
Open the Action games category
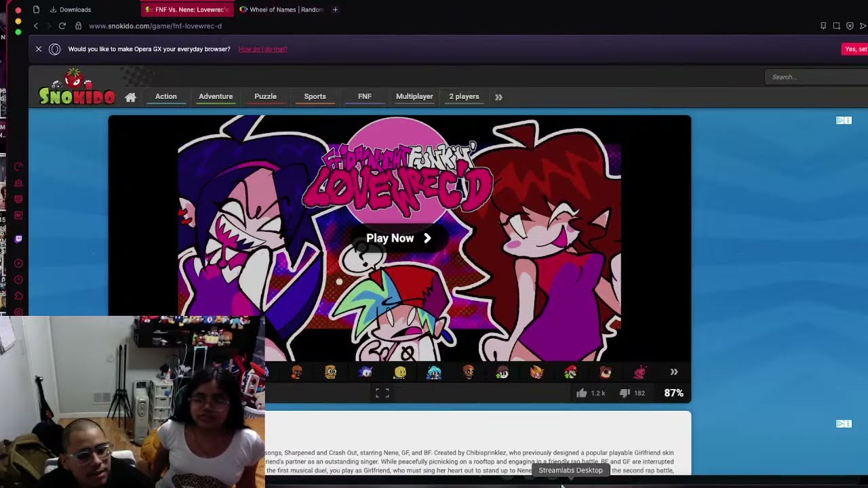coord(165,96)
